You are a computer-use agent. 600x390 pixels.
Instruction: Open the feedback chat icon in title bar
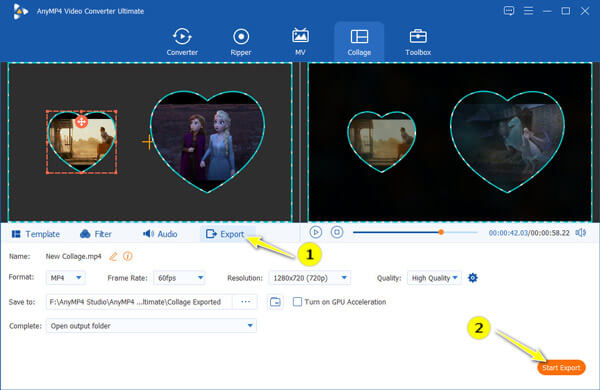[x=509, y=11]
